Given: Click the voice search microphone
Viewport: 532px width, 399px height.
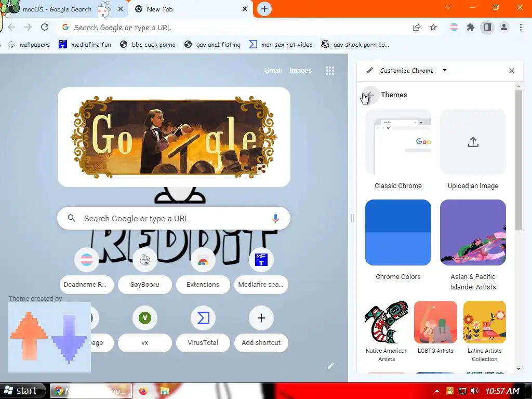Looking at the screenshot, I should coord(275,219).
